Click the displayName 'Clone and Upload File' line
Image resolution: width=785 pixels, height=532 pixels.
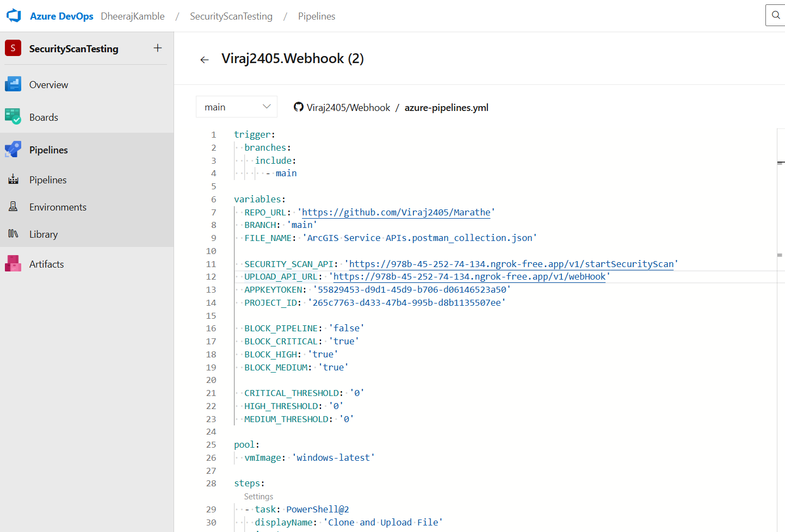click(349, 522)
